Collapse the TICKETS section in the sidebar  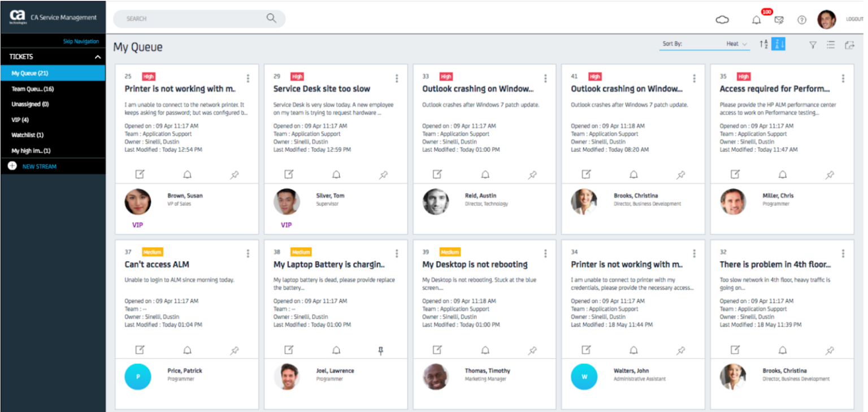[x=97, y=57]
